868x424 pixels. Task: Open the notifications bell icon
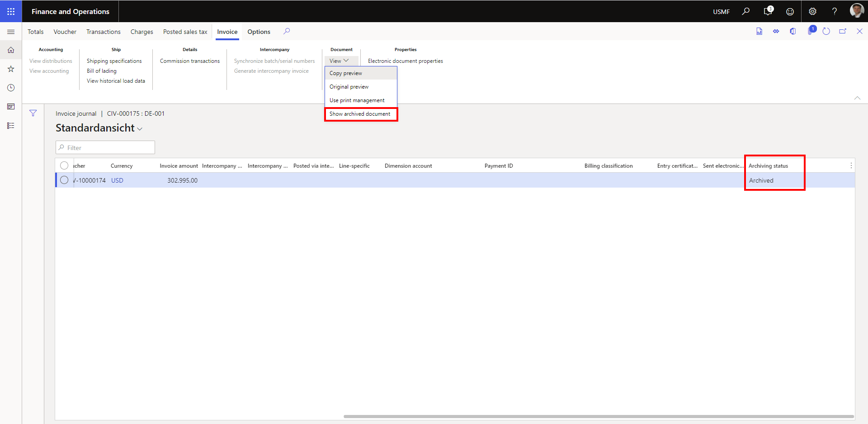click(x=768, y=11)
